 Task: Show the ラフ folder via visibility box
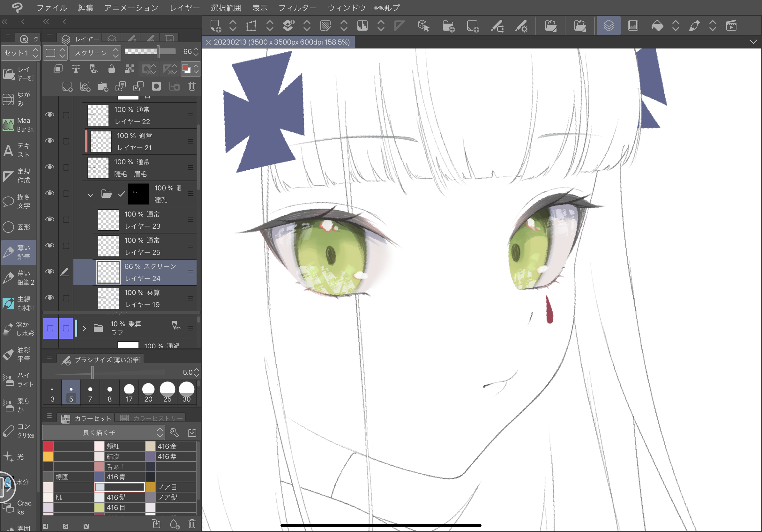click(50, 329)
